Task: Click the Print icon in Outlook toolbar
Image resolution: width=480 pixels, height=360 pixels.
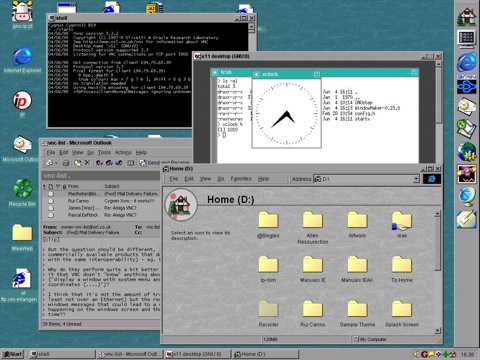Action: pos(66,163)
